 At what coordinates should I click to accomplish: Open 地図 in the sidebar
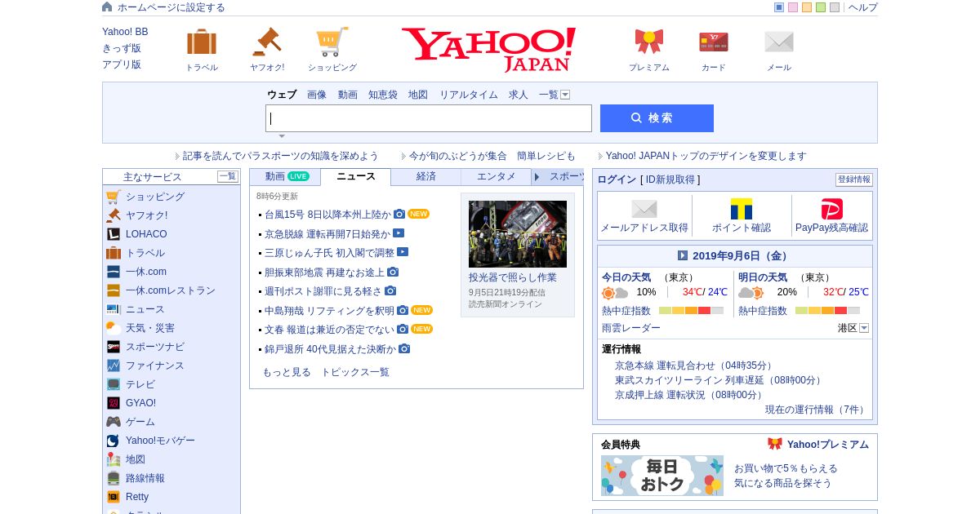pyautogui.click(x=136, y=459)
